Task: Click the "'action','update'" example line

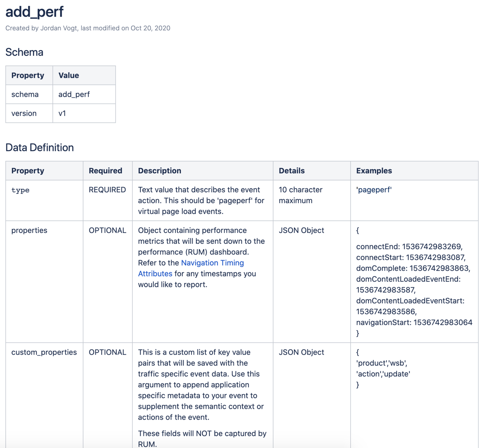Action: click(383, 374)
